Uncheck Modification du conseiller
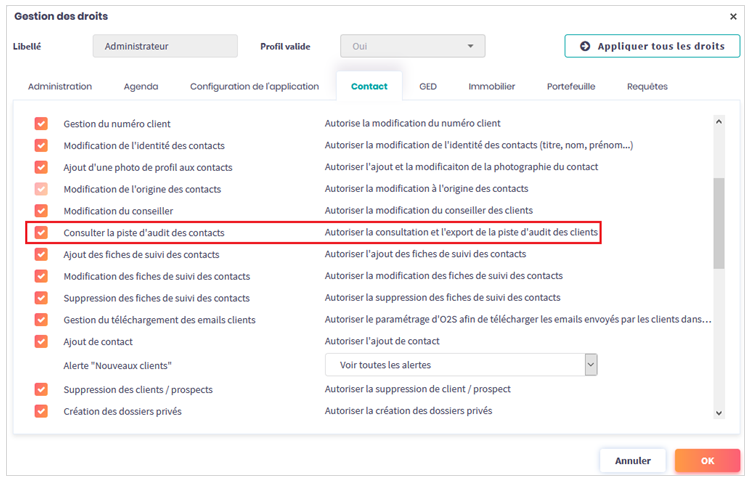 41,211
